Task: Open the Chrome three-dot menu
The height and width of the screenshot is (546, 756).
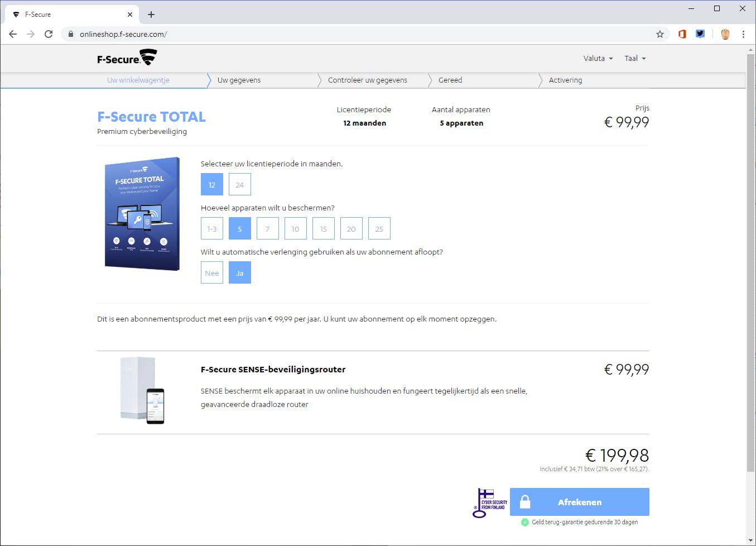Action: 743,34
